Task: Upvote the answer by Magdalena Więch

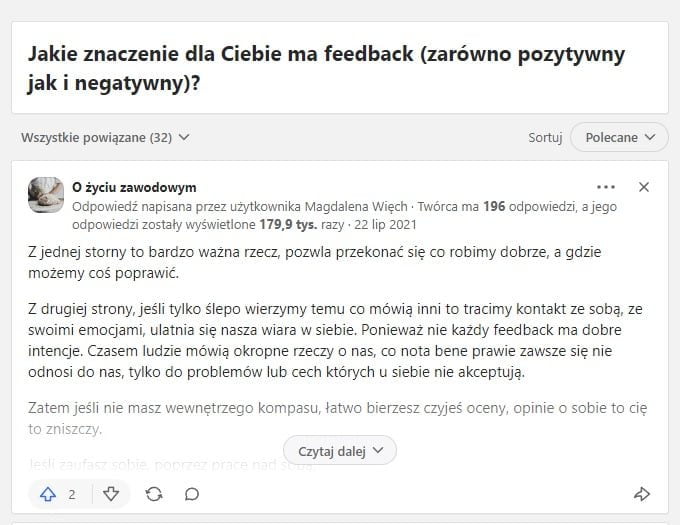Action: click(x=49, y=494)
